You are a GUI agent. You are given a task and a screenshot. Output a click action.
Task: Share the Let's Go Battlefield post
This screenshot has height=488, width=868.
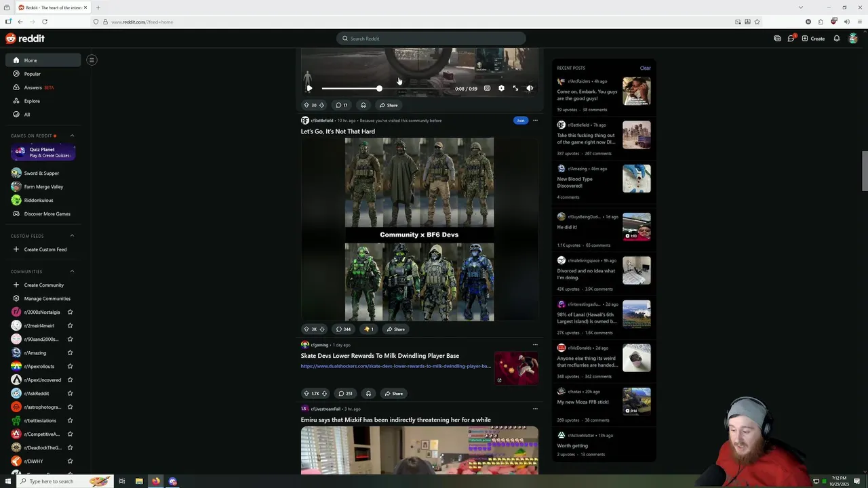coord(395,329)
